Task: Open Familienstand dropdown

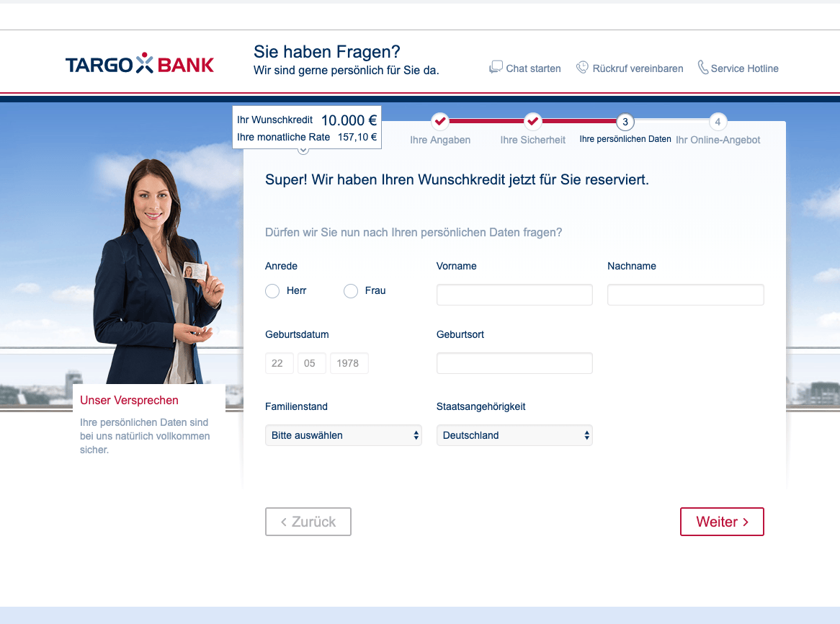Action: [344, 435]
